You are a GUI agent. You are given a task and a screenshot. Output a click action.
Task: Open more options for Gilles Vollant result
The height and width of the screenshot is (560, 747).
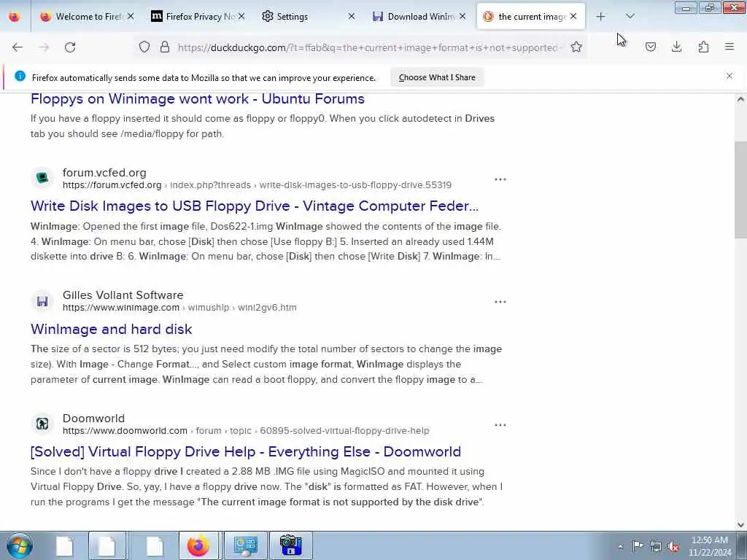(500, 302)
